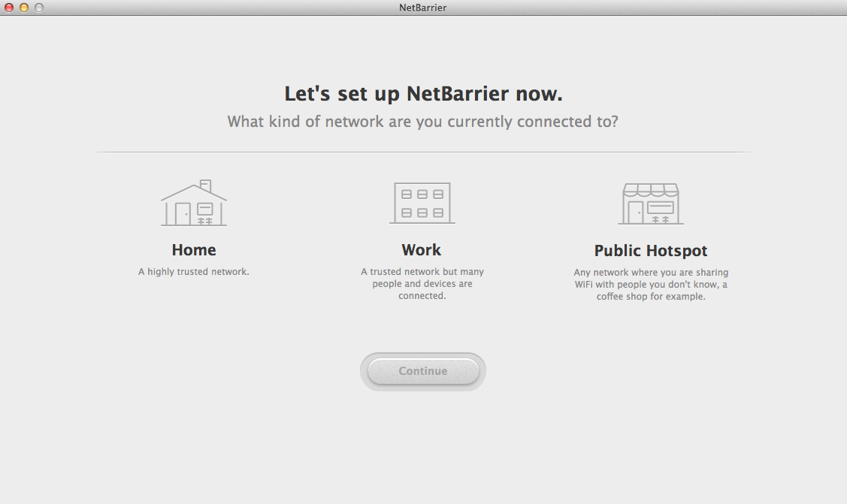Click 'A highly trusted network.' description

click(x=193, y=271)
